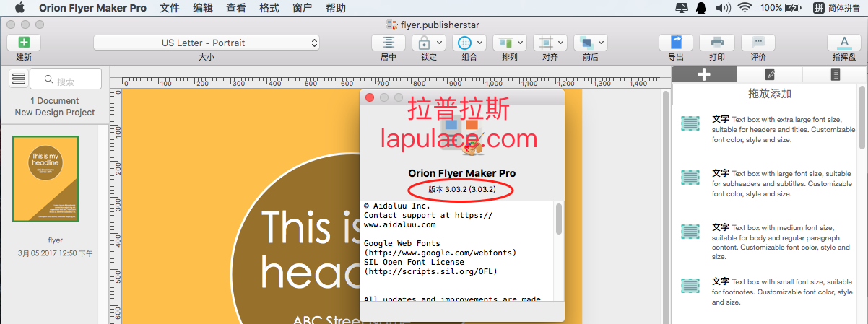Expand the Front/Back (前后) dropdown arrow
The image size is (868, 324).
coord(602,43)
